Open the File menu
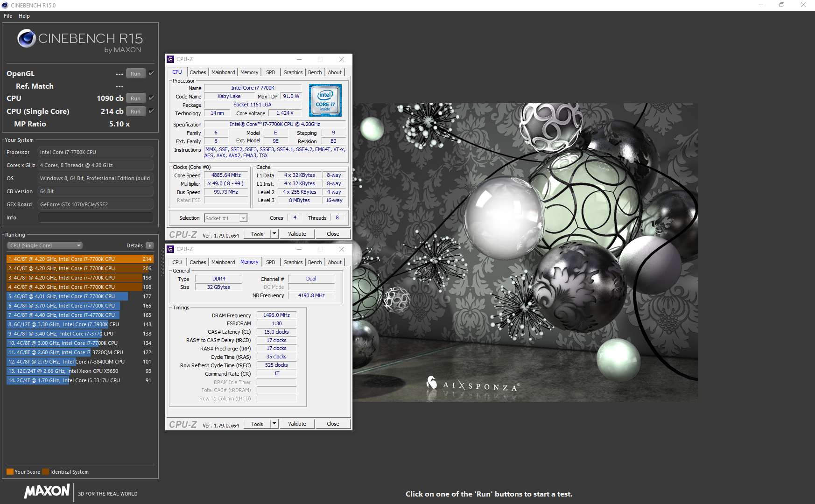This screenshot has height=504, width=815. point(8,16)
